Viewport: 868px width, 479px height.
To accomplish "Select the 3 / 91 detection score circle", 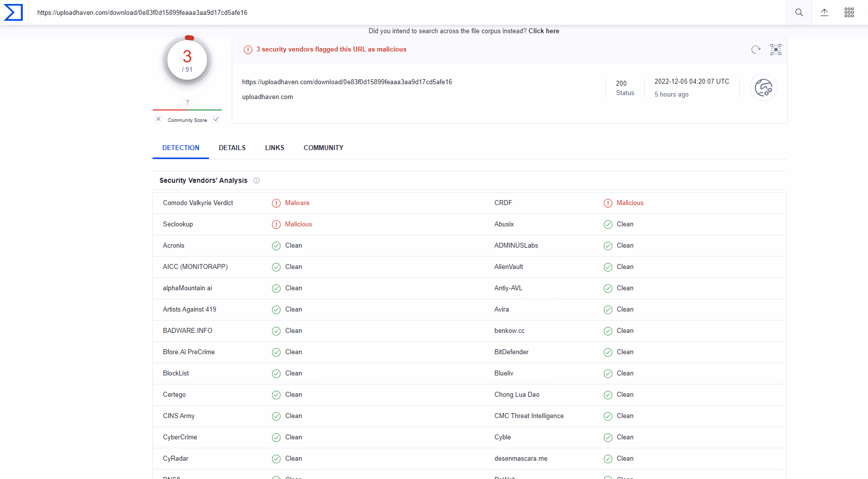I will tap(187, 60).
